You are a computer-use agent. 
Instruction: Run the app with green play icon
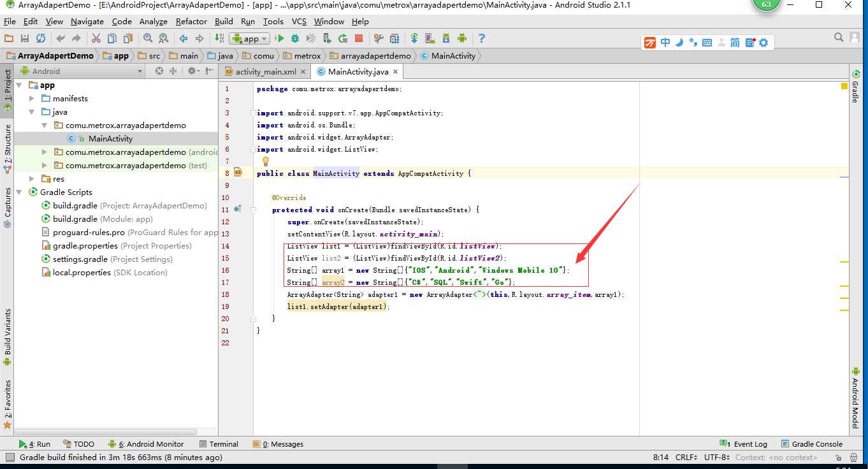[281, 38]
